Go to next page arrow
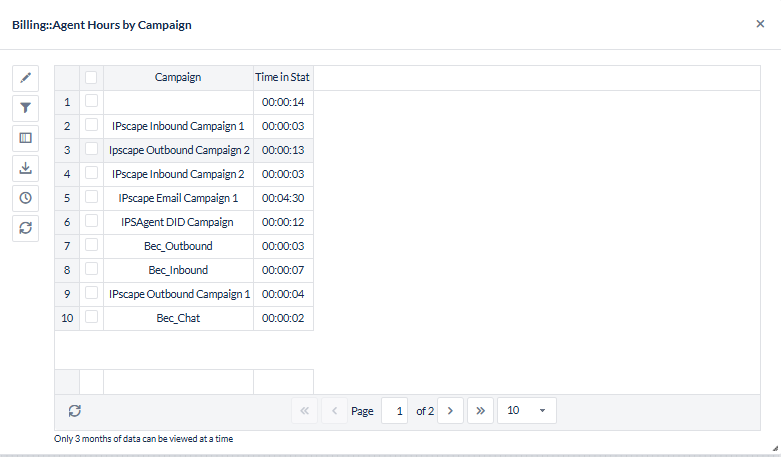781x457 pixels. 450,411
